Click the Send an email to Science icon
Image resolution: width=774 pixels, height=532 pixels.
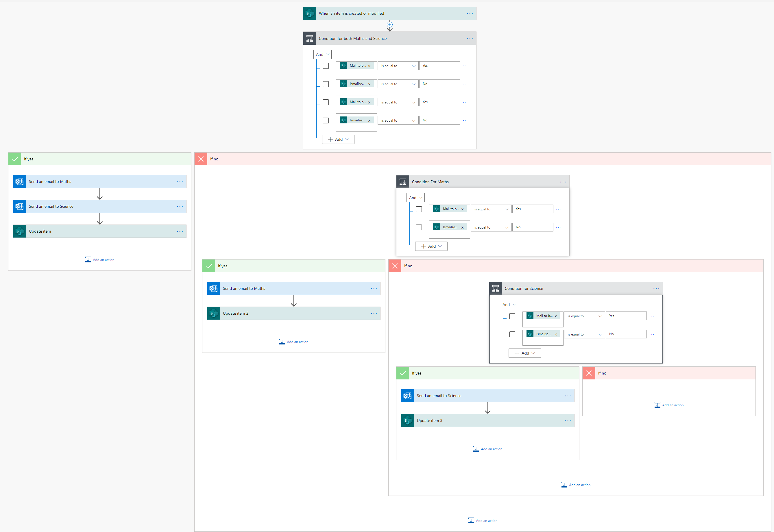[20, 206]
